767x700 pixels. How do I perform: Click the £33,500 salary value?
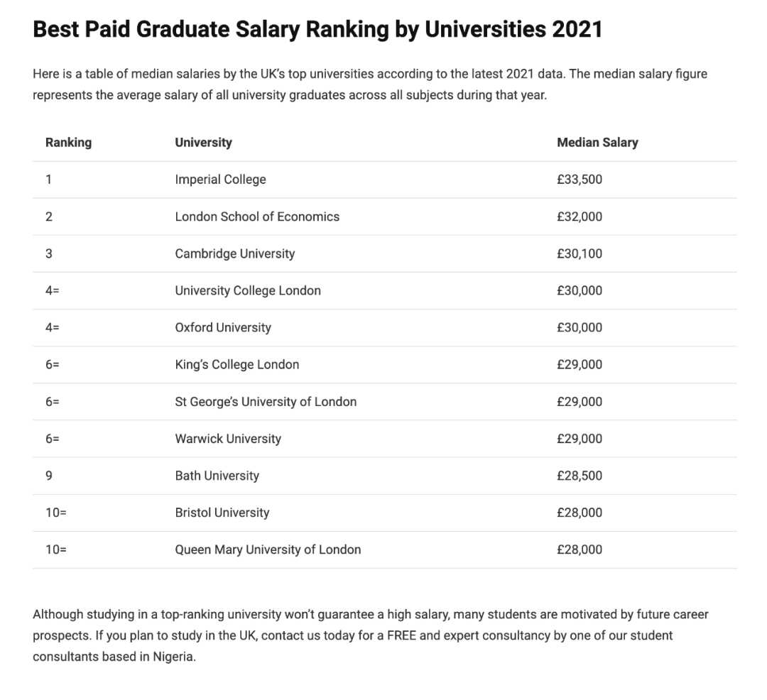pos(580,180)
